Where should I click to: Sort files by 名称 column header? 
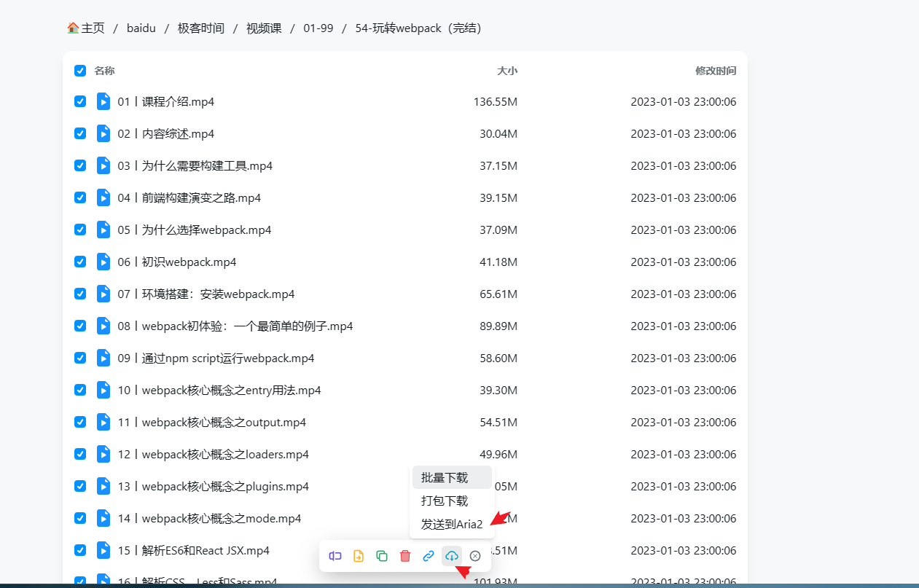[104, 71]
